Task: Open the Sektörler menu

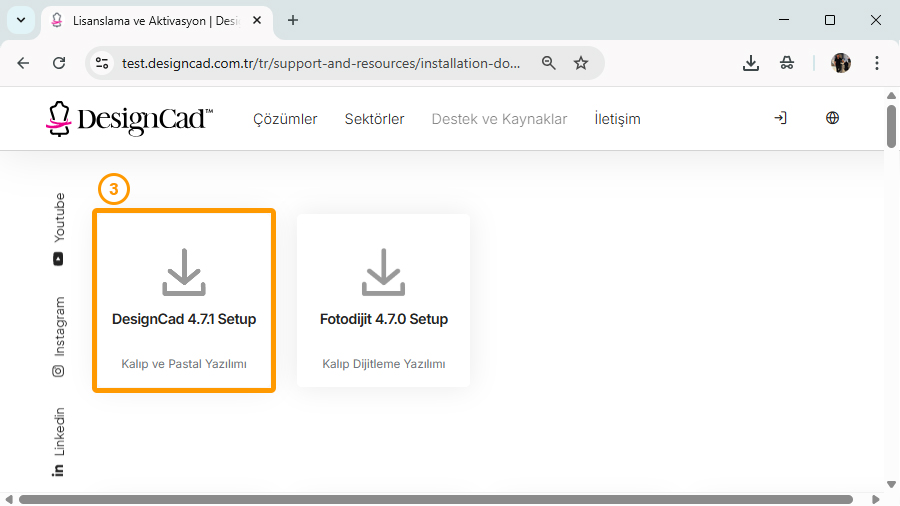Action: [374, 119]
